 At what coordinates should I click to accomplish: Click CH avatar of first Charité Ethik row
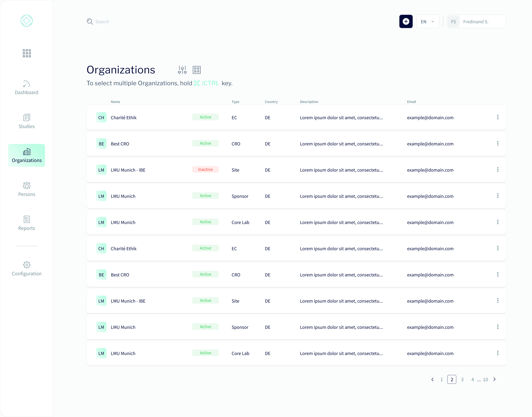coord(101,117)
